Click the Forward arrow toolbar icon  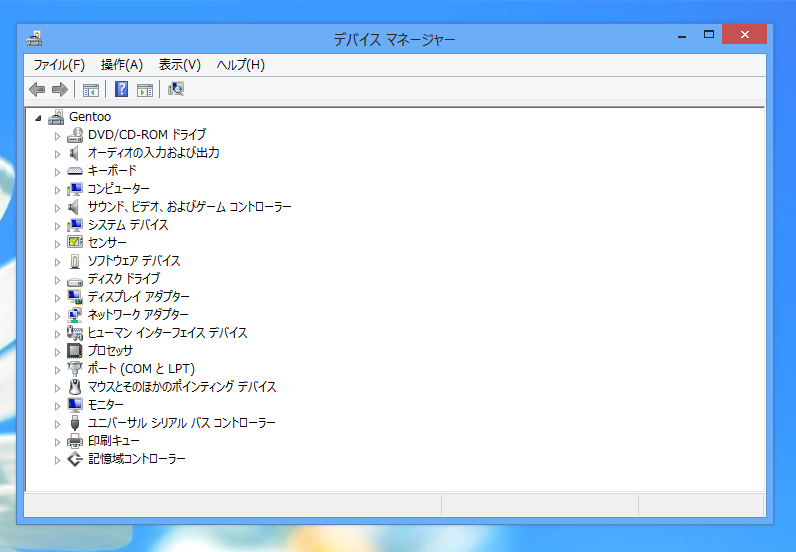[x=60, y=89]
